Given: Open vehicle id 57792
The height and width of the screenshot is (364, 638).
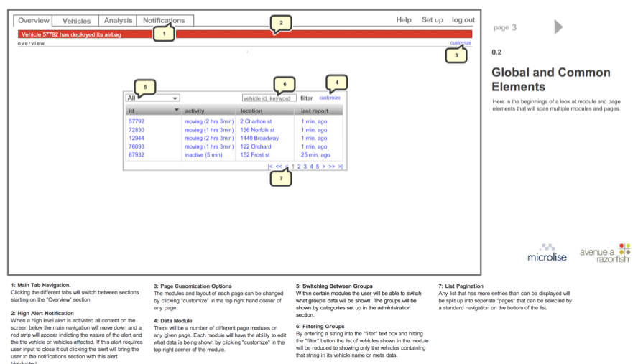Looking at the screenshot, I should (x=137, y=121).
